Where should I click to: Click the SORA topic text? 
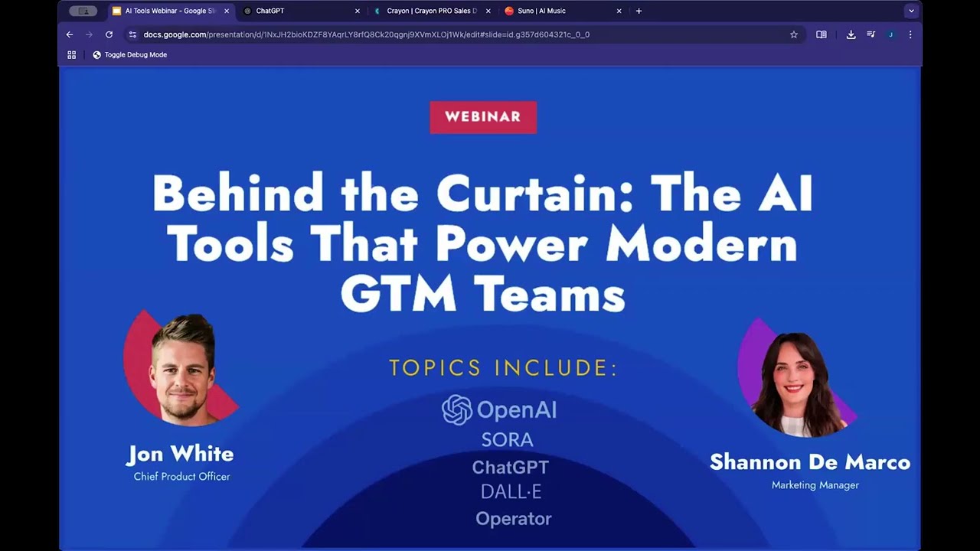[507, 440]
